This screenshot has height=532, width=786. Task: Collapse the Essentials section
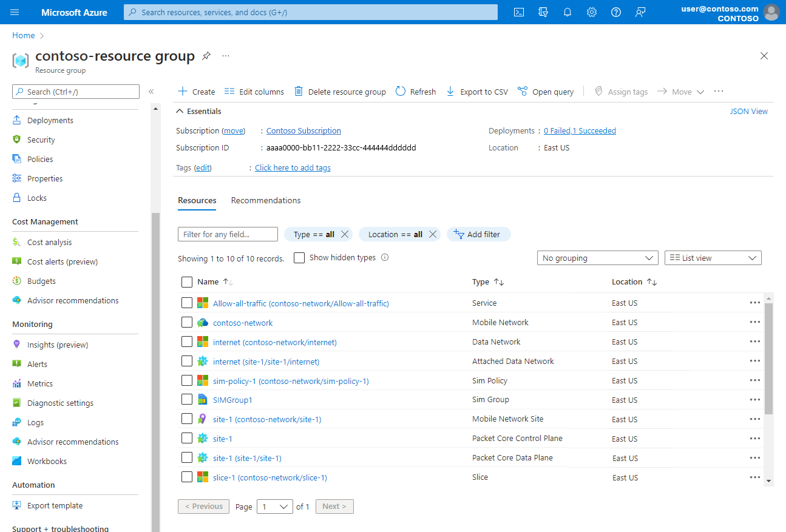tap(180, 112)
